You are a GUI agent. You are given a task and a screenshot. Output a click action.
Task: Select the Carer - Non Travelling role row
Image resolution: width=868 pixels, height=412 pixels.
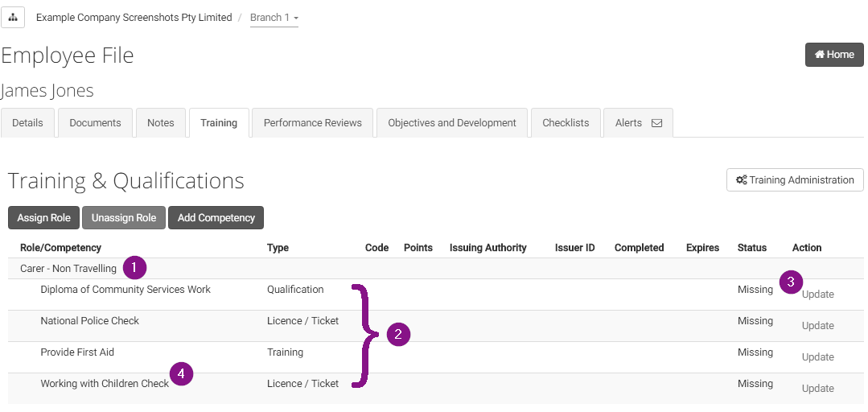coord(68,269)
